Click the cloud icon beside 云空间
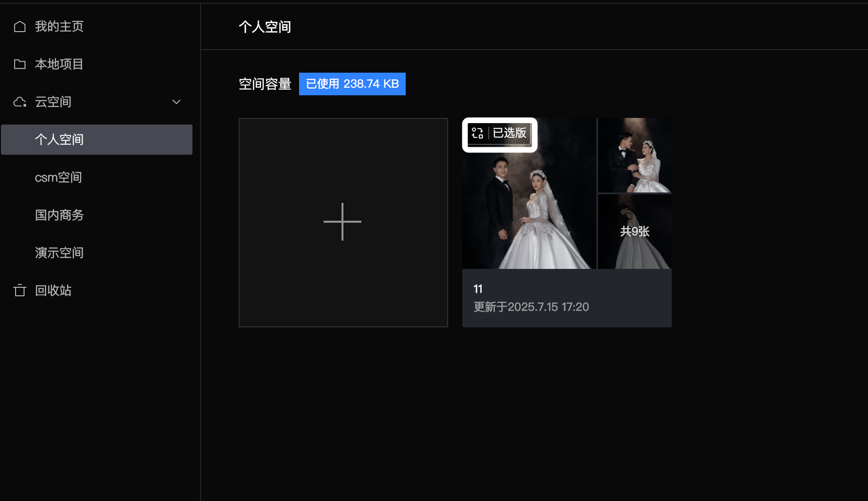Image resolution: width=868 pixels, height=501 pixels. coord(20,102)
